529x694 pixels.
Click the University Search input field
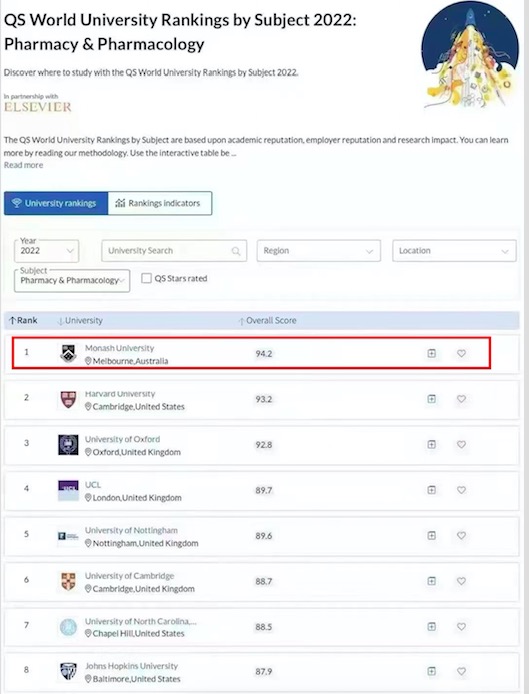pos(174,251)
